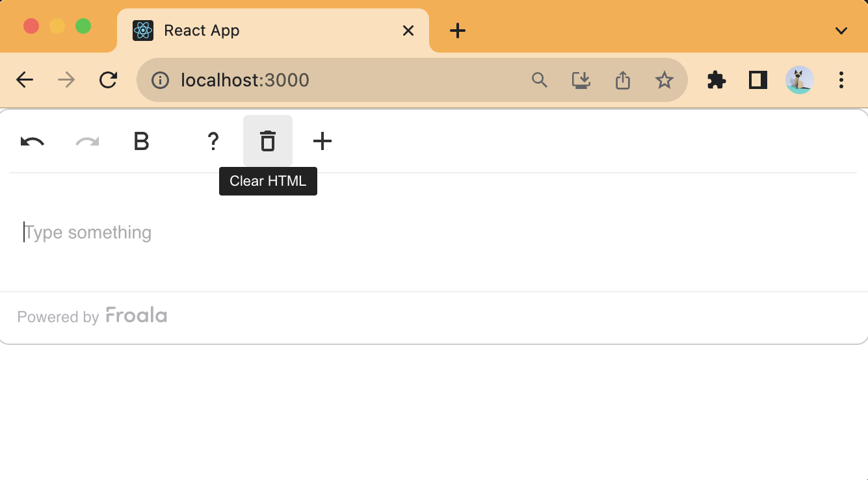Image resolution: width=868 pixels, height=480 pixels.
Task: Click the undo icon in the editor toolbar
Action: click(x=31, y=141)
